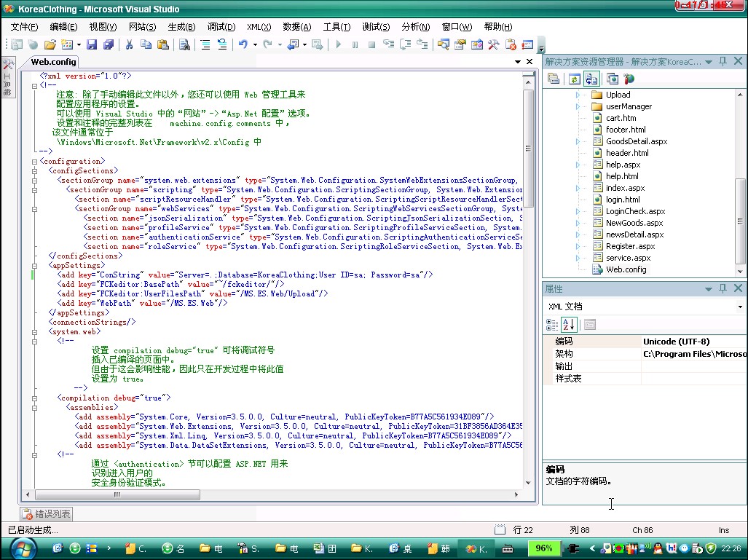Open the 错误列表 error list tab
748x560 pixels.
(x=47, y=513)
